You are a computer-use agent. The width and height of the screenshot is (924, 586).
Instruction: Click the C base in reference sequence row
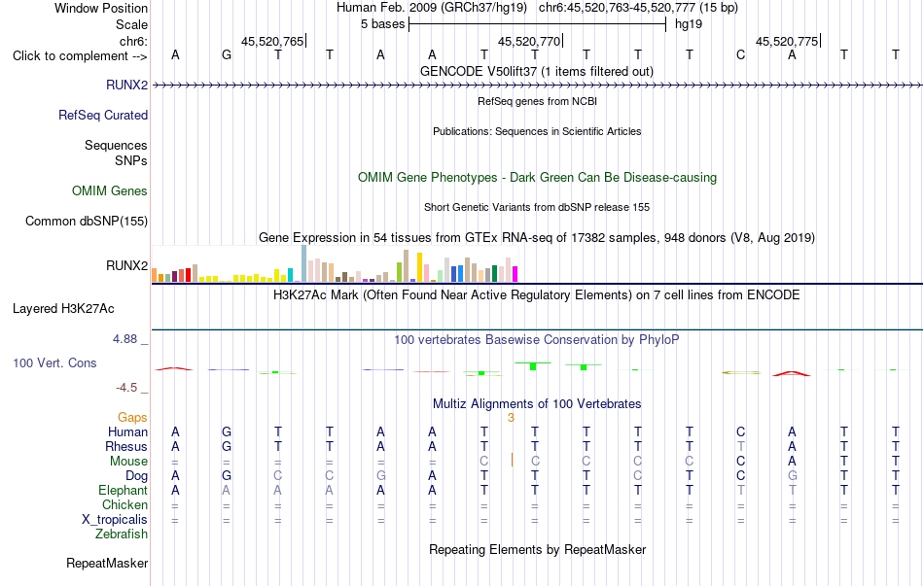(x=741, y=55)
